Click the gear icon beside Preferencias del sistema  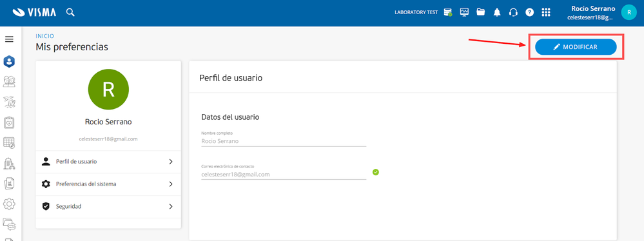[46, 184]
